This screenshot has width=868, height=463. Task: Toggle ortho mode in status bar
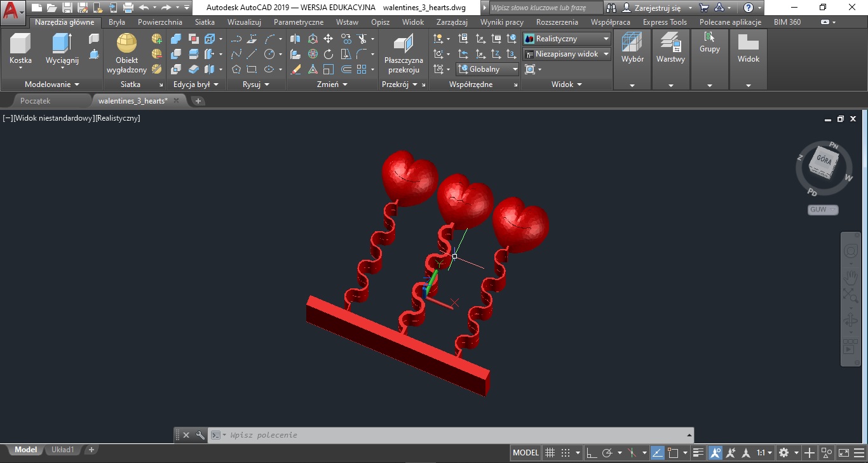591,453
